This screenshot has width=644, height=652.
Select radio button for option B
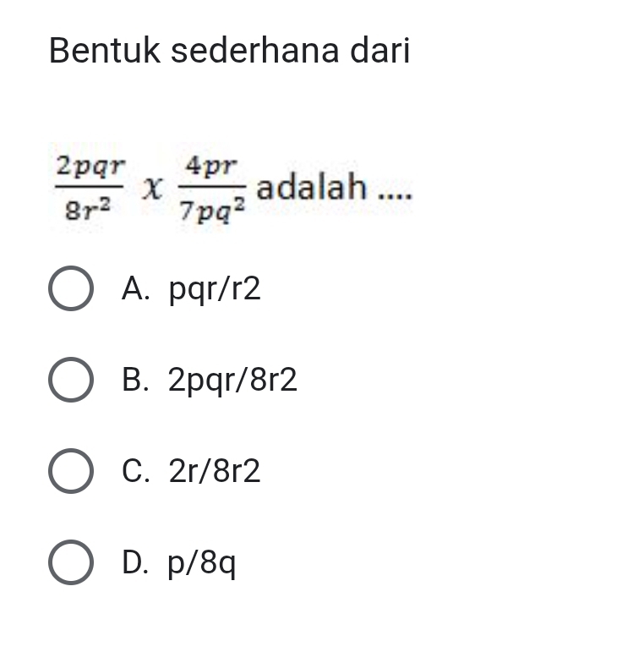(70, 381)
